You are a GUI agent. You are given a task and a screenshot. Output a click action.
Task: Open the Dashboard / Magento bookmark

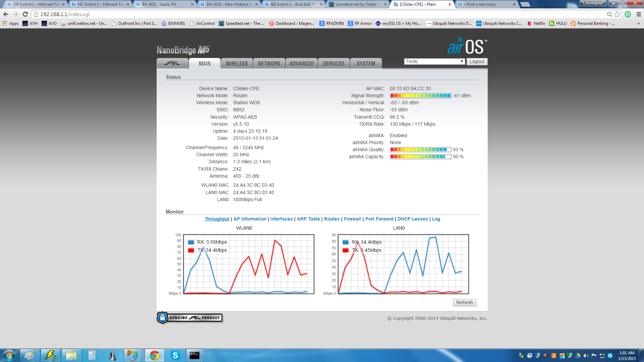pos(292,23)
